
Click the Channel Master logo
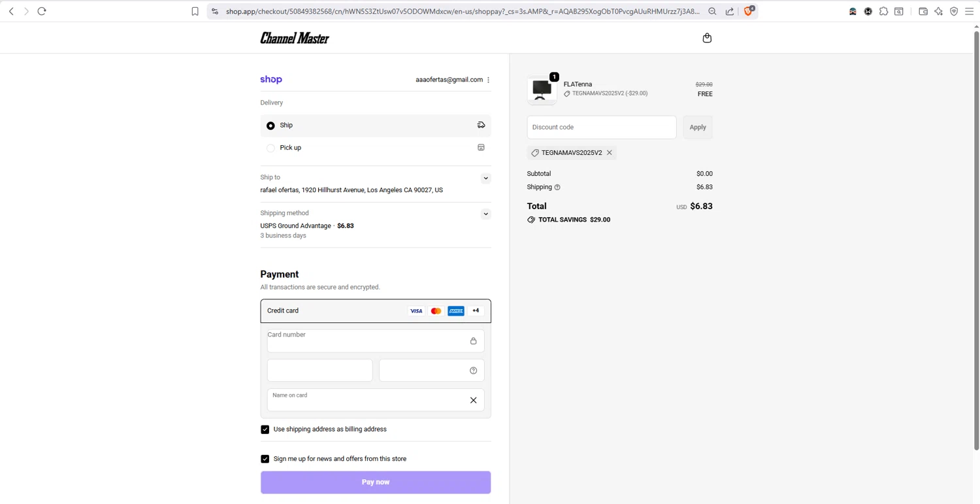pyautogui.click(x=295, y=38)
